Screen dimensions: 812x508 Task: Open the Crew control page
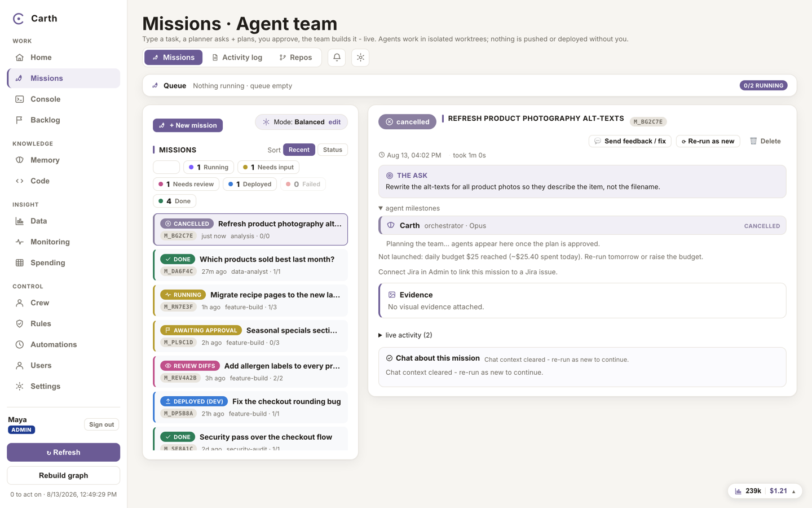(x=63, y=303)
